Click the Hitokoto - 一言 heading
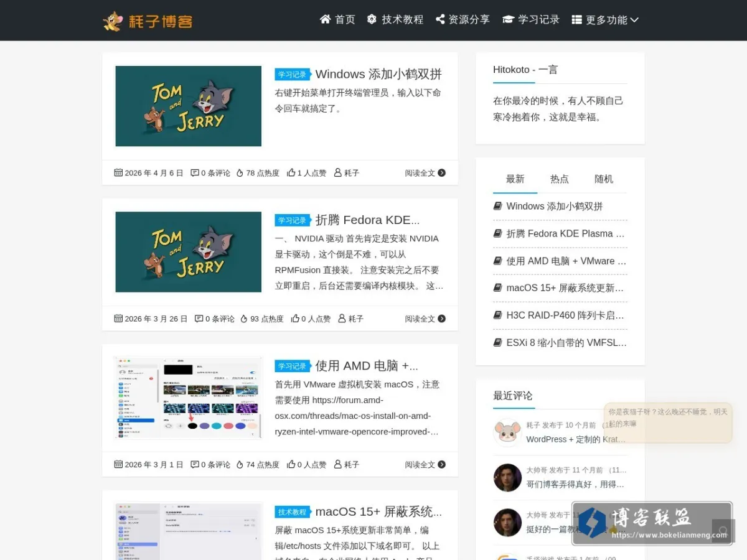The image size is (747, 560). click(525, 70)
